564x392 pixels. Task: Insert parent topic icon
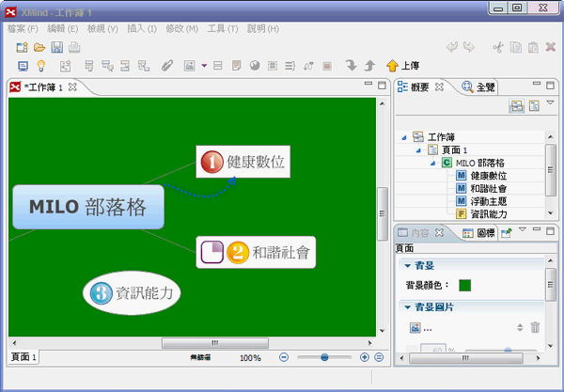[x=144, y=66]
